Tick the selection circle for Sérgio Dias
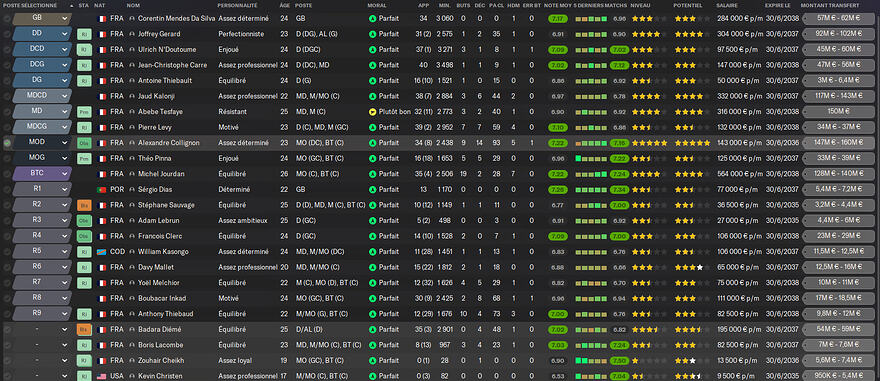The height and width of the screenshot is (381, 880). (7, 190)
